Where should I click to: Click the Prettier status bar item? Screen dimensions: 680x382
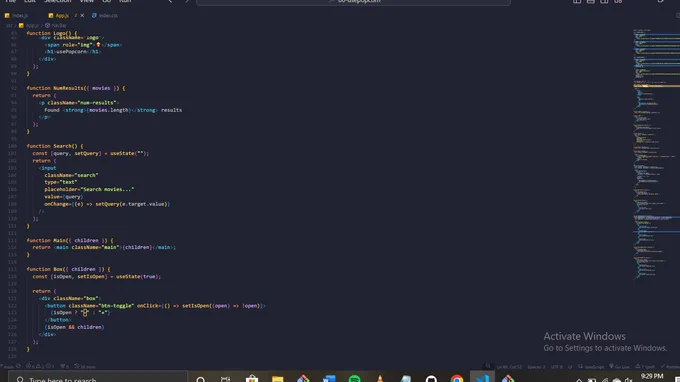pos(670,367)
